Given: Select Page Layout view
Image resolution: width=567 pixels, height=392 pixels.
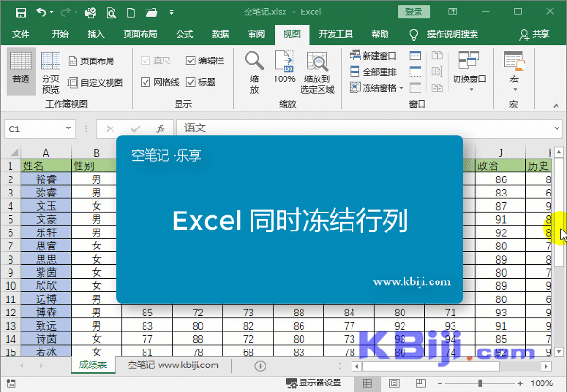Looking at the screenshot, I should (x=92, y=61).
